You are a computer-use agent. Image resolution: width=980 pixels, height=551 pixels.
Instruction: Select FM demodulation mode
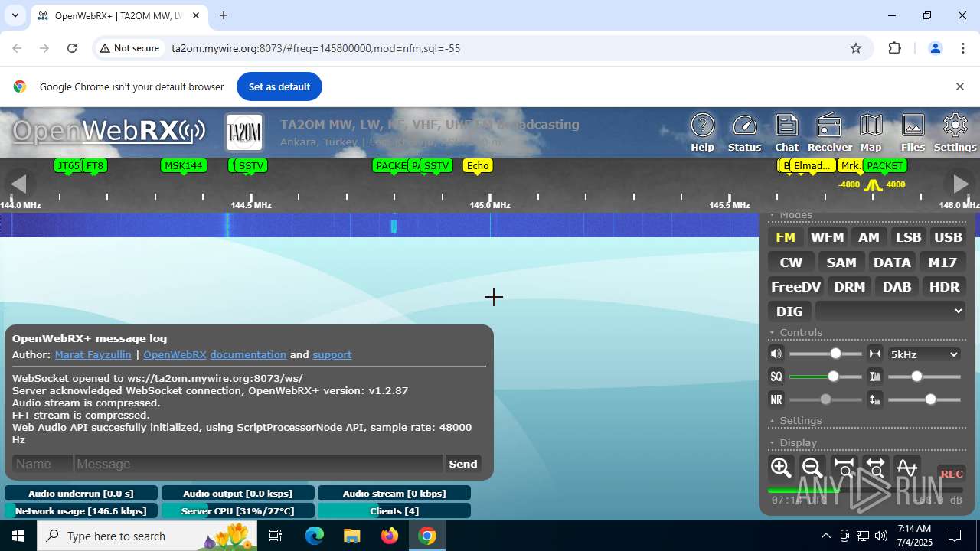[786, 237]
